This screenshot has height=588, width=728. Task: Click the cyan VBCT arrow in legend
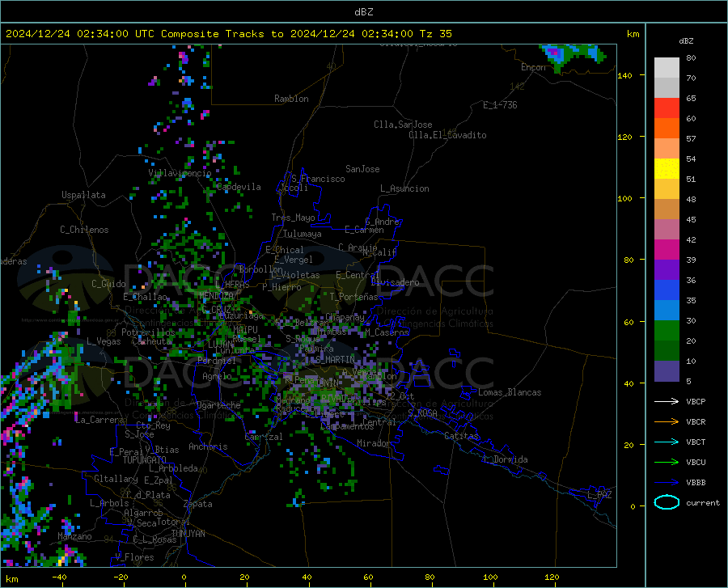pos(667,442)
